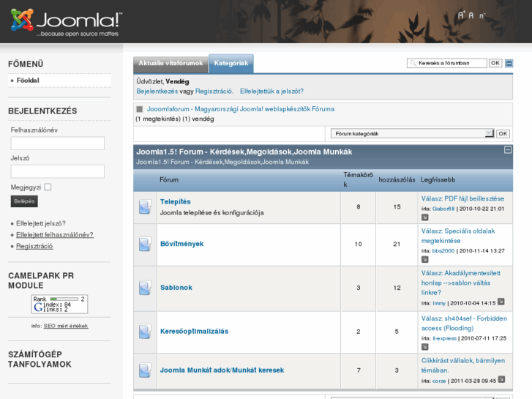
Task: Click the Telepítés row topic count 8
Action: click(x=359, y=206)
